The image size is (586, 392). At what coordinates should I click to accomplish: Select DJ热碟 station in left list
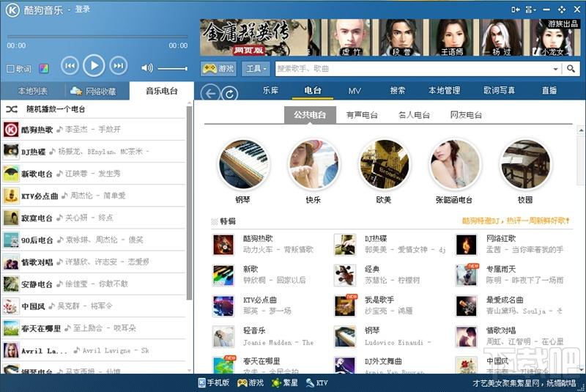tap(94, 152)
